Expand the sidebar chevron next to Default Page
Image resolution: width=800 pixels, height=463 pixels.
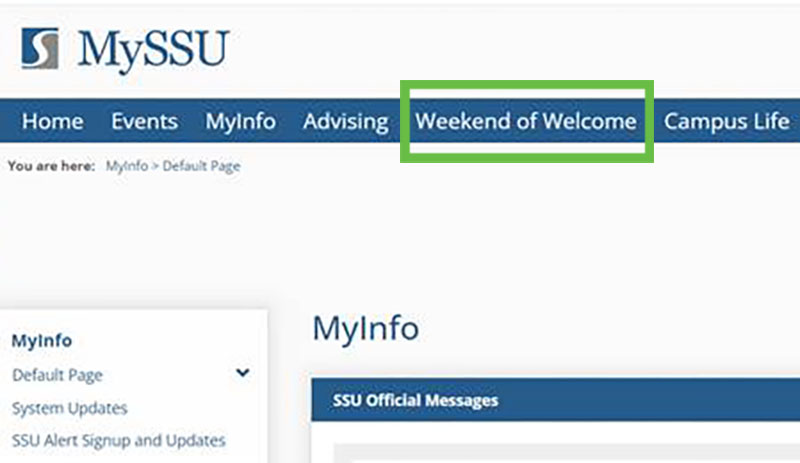coord(242,373)
